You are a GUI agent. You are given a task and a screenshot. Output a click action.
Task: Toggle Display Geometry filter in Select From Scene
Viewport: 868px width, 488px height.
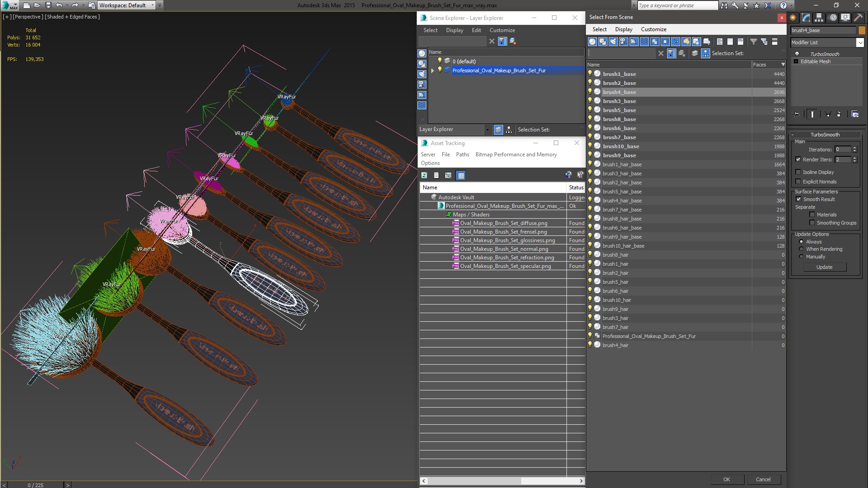592,42
